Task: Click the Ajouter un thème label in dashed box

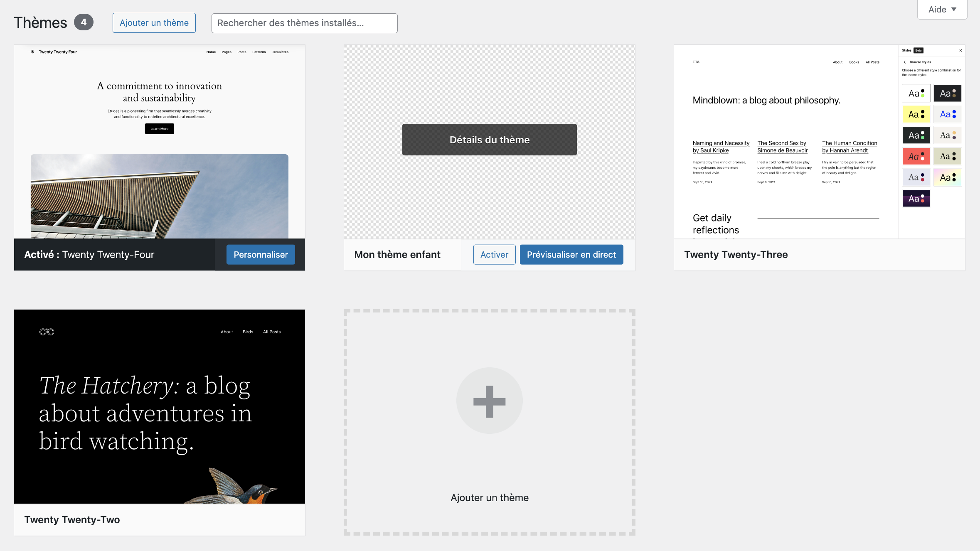Action: tap(489, 497)
